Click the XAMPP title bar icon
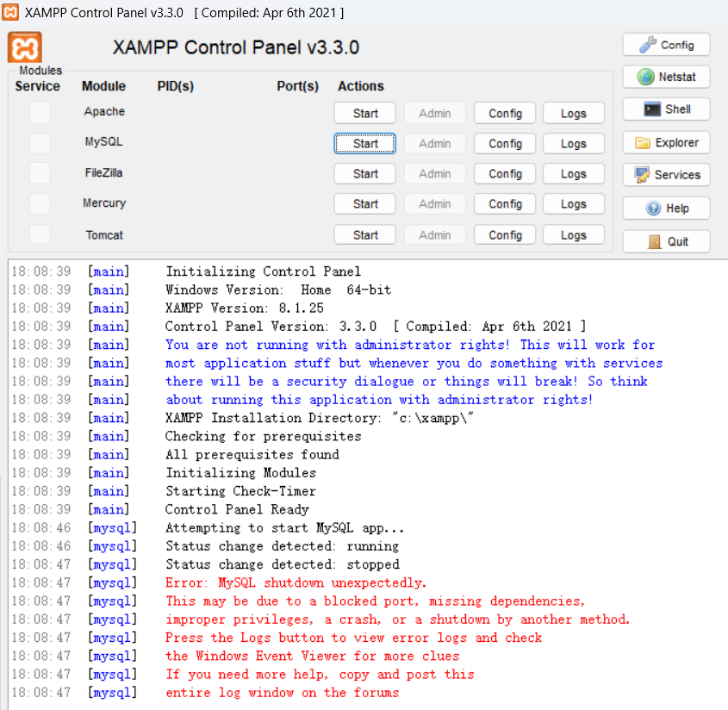Screen dimensions: 728x710 tap(10, 12)
